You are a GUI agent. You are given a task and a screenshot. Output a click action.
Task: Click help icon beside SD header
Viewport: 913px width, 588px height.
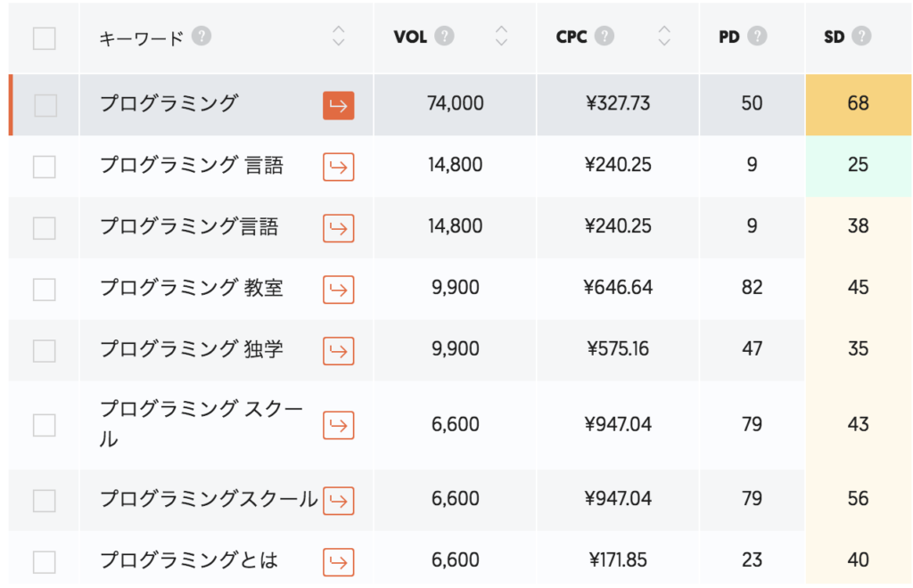tap(860, 37)
